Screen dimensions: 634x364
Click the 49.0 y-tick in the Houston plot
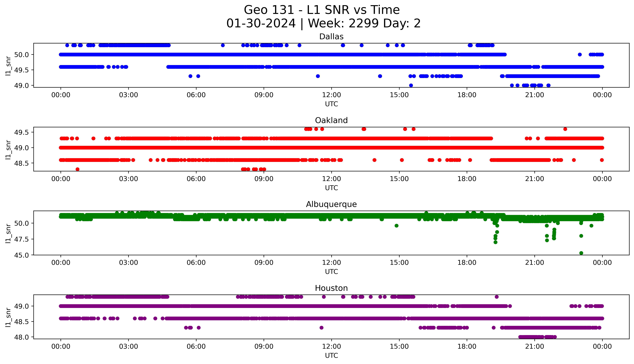click(x=21, y=306)
